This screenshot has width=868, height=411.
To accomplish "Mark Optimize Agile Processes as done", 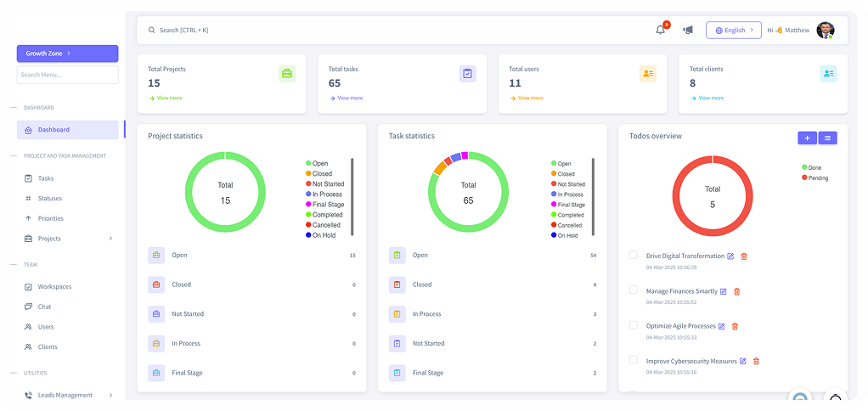I will (x=633, y=324).
